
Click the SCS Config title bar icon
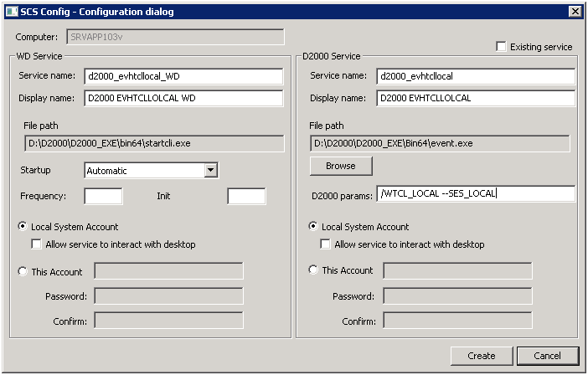(x=10, y=11)
